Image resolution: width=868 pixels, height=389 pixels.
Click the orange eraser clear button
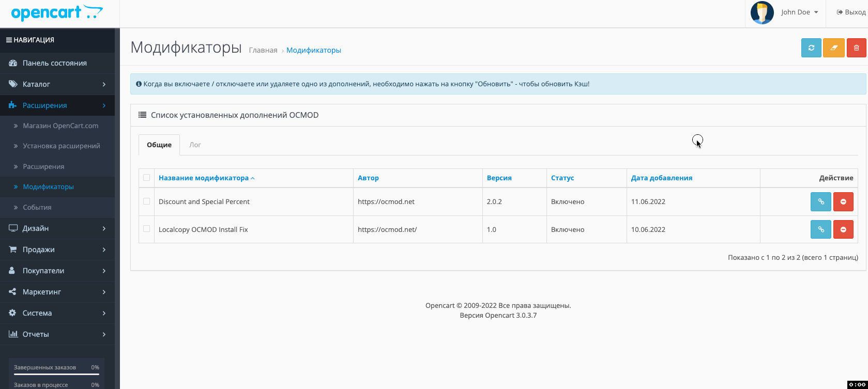pos(833,48)
